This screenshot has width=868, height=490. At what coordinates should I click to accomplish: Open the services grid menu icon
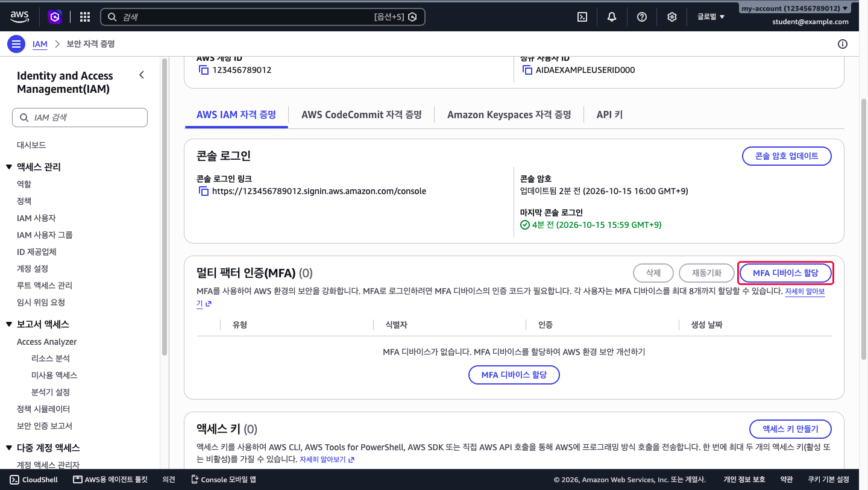85,17
